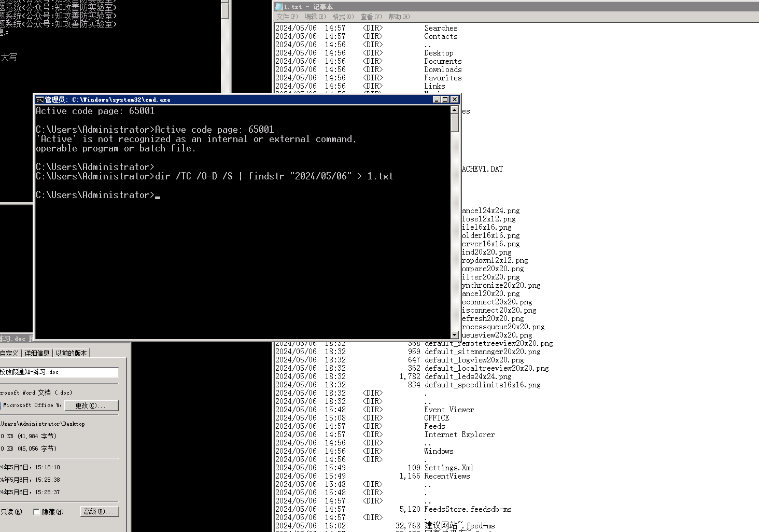Click the 更改(C)... button
Viewport: 759px width, 532px height.
90,405
